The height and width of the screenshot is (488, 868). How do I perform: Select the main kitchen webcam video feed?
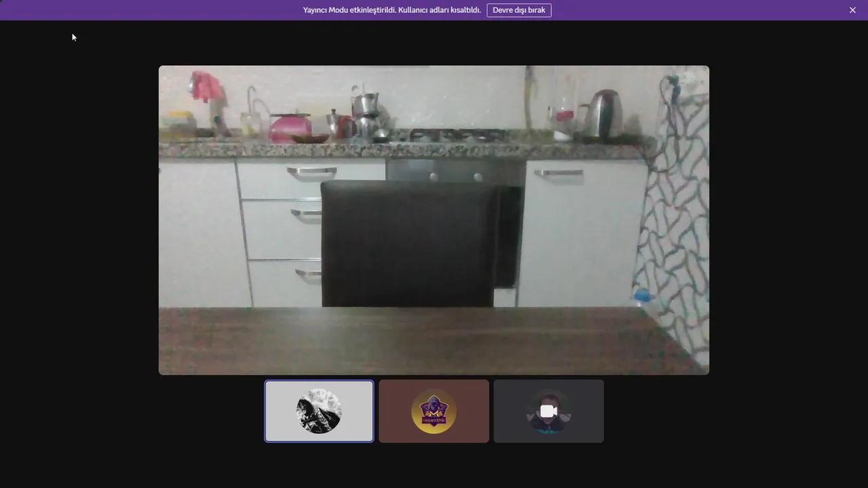[x=434, y=220]
